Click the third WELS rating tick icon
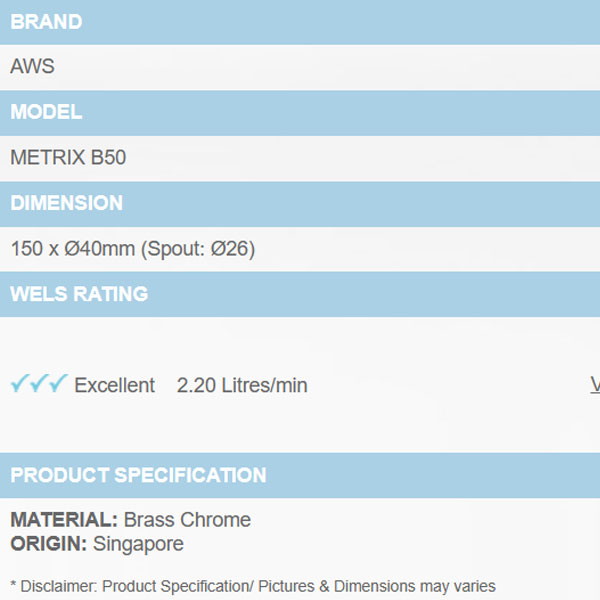Viewport: 600px width, 600px height. (59, 384)
